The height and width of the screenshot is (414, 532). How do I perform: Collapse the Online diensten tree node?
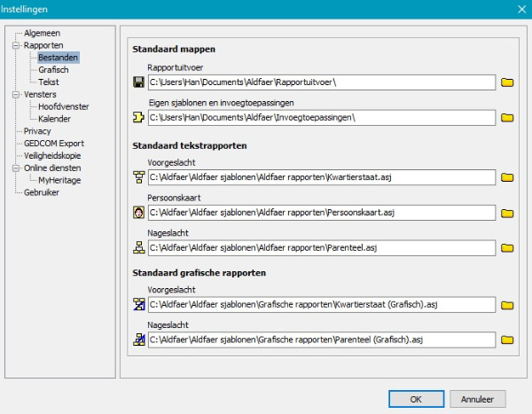(x=15, y=168)
